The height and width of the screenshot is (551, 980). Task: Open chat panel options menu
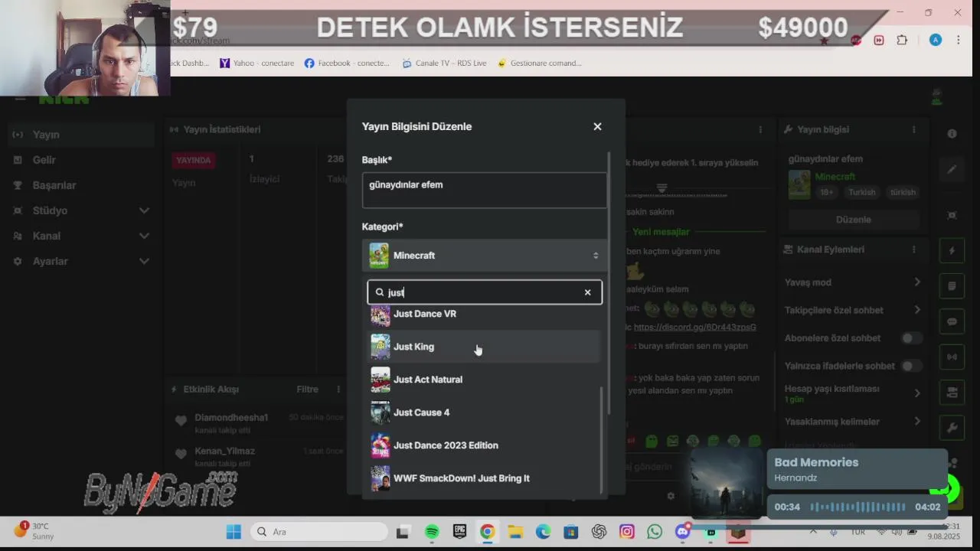pyautogui.click(x=760, y=130)
